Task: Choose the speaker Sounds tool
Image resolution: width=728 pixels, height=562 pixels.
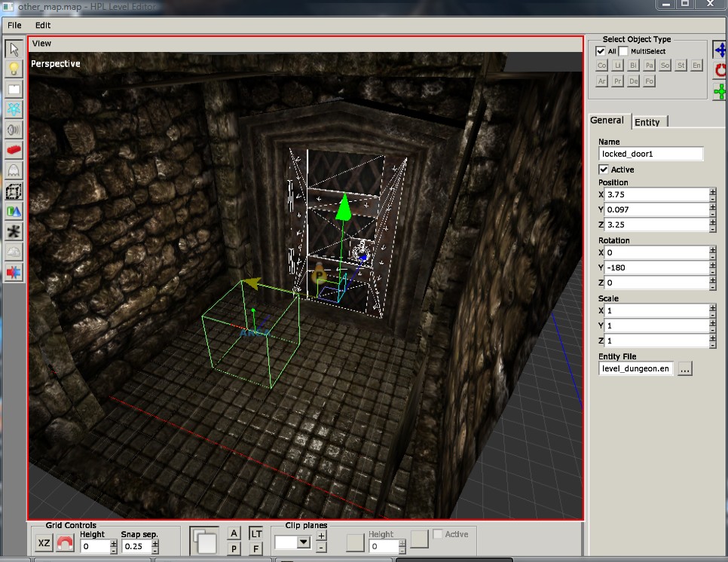Action: (14, 130)
